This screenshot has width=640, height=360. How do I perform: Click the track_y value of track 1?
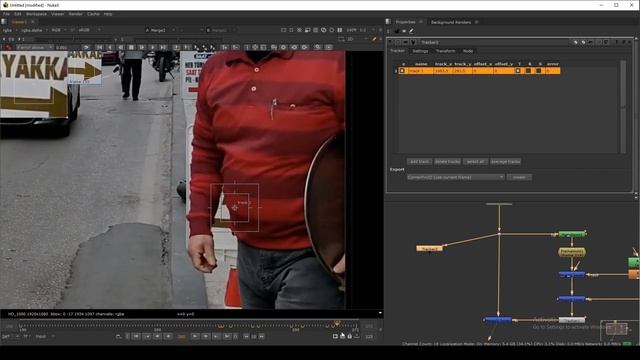pyautogui.click(x=462, y=71)
